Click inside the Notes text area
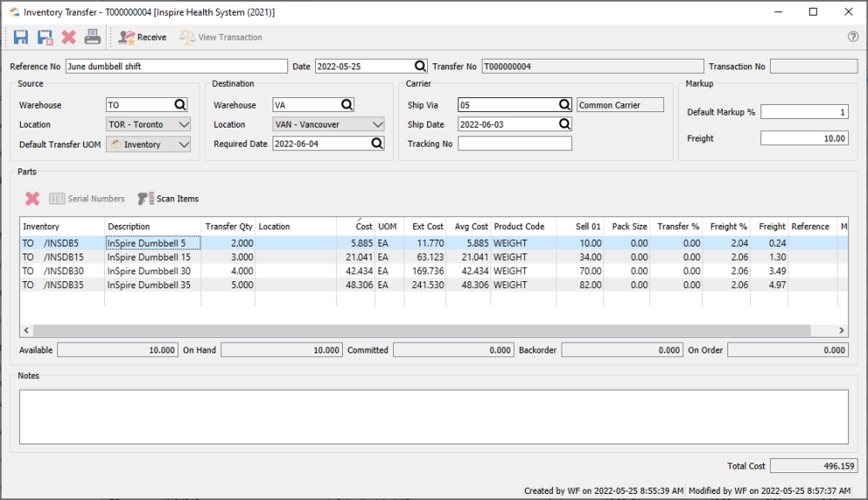 pos(433,416)
